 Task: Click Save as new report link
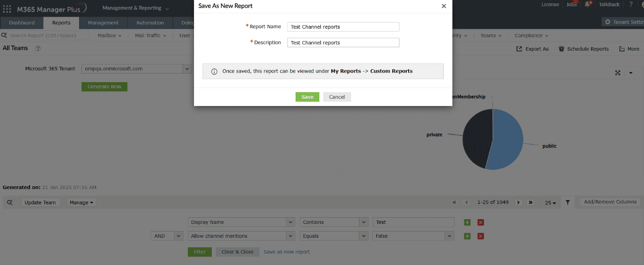click(x=286, y=252)
